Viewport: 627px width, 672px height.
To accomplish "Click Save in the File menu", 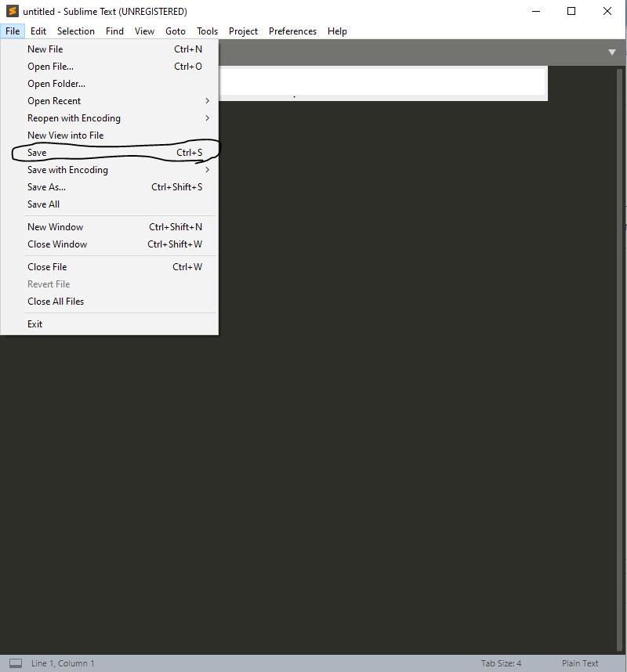I will 110,153.
